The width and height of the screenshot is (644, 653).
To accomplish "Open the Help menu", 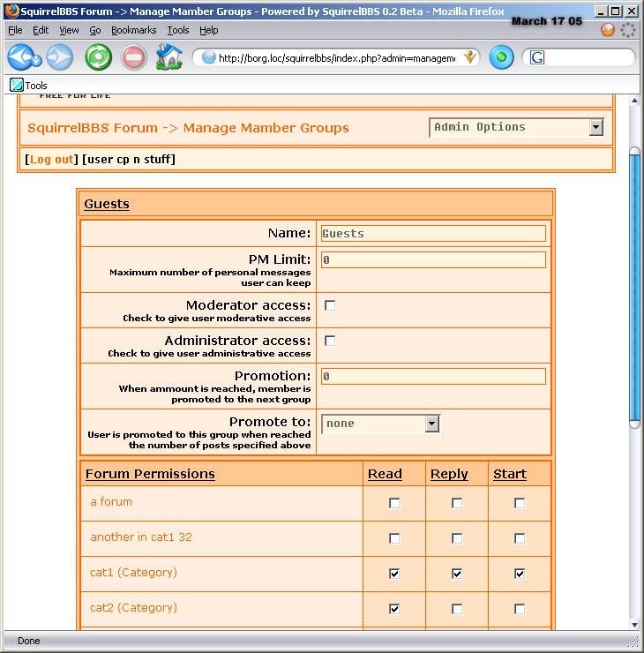I will [x=208, y=30].
